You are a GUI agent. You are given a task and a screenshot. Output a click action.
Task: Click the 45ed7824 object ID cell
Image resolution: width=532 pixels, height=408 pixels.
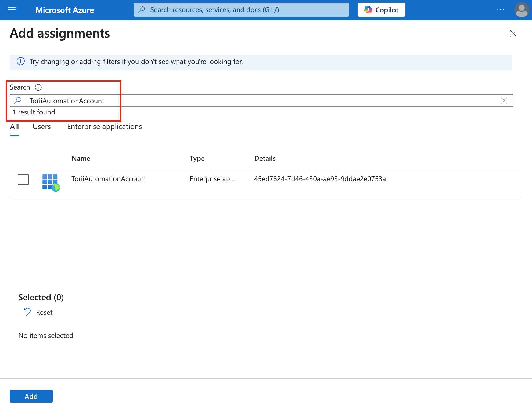coord(320,179)
